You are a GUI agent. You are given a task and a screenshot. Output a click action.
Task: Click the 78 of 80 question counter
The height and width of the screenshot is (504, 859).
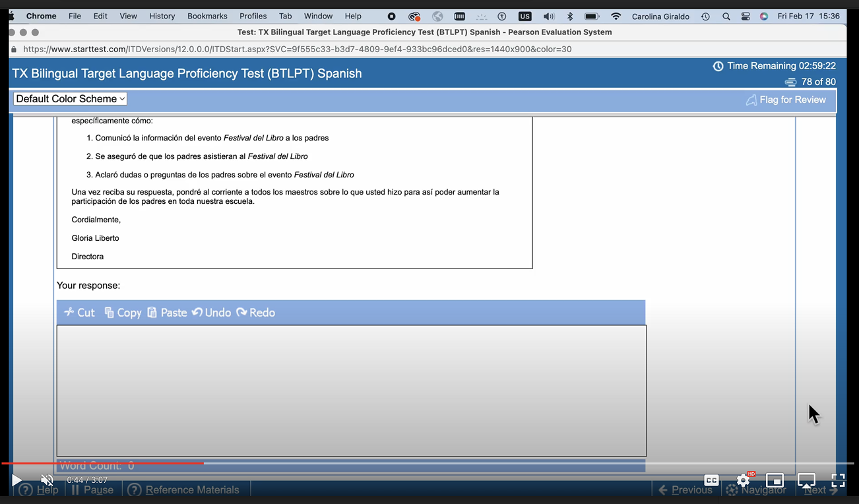818,82
